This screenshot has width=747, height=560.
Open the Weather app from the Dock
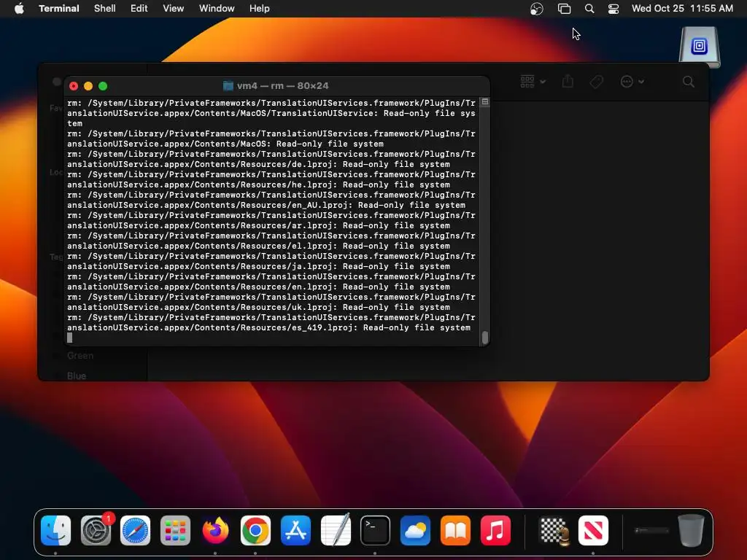pos(415,530)
